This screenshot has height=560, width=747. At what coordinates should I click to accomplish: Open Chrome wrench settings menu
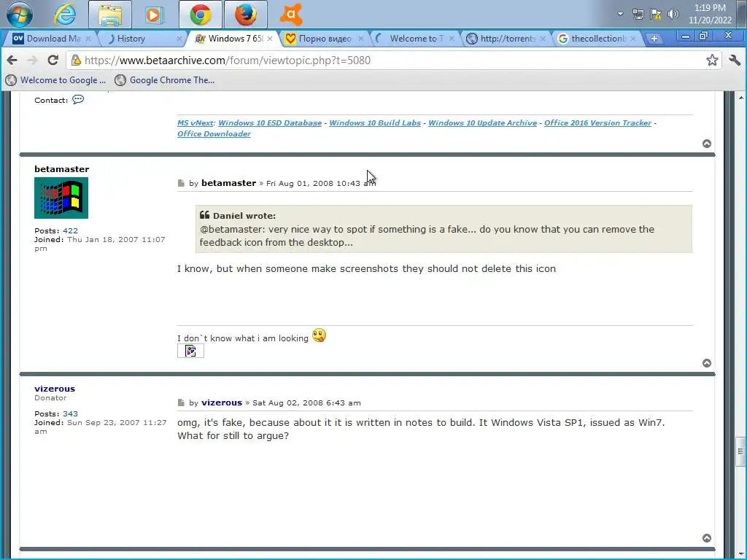[735, 60]
